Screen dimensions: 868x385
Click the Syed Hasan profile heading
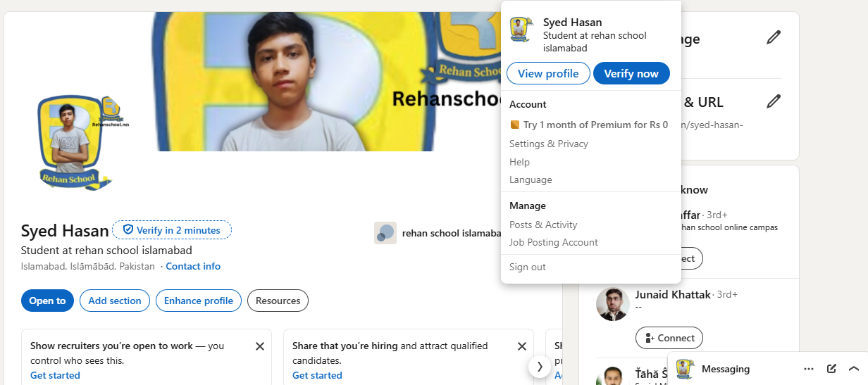coord(65,230)
